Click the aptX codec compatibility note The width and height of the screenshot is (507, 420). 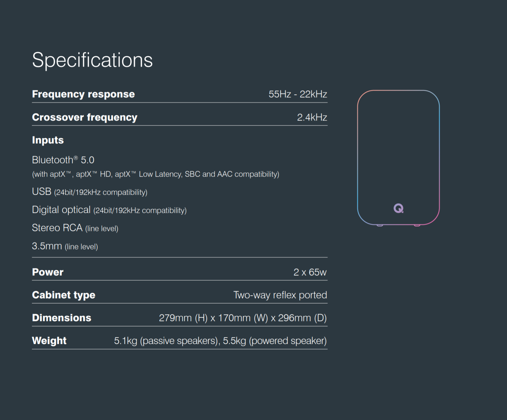tap(155, 174)
